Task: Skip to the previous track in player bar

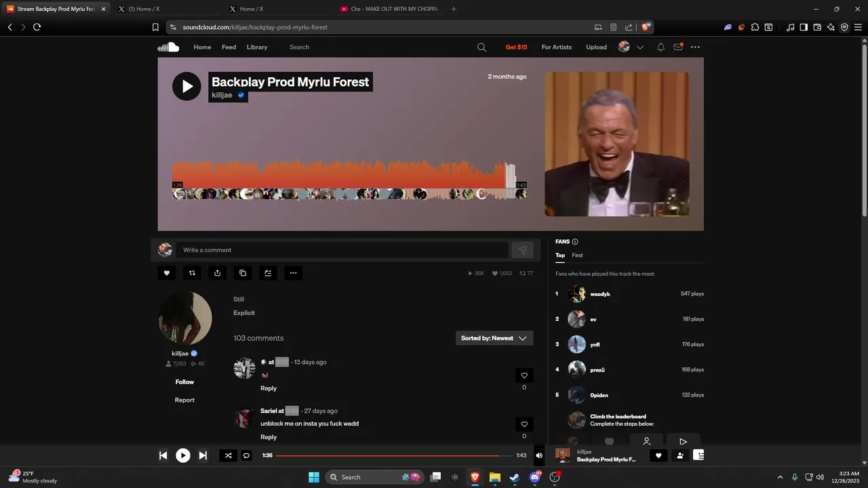Action: tap(163, 455)
